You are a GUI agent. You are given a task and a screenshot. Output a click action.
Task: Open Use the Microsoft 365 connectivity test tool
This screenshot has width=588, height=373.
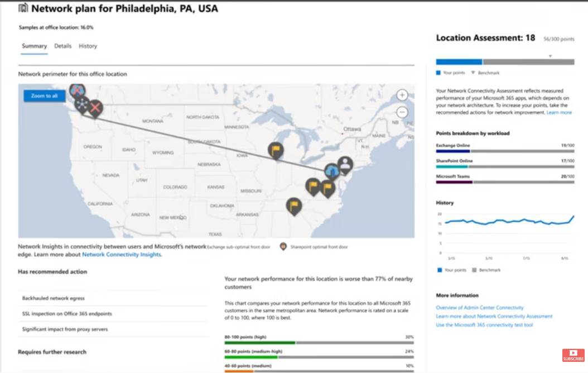tap(484, 325)
